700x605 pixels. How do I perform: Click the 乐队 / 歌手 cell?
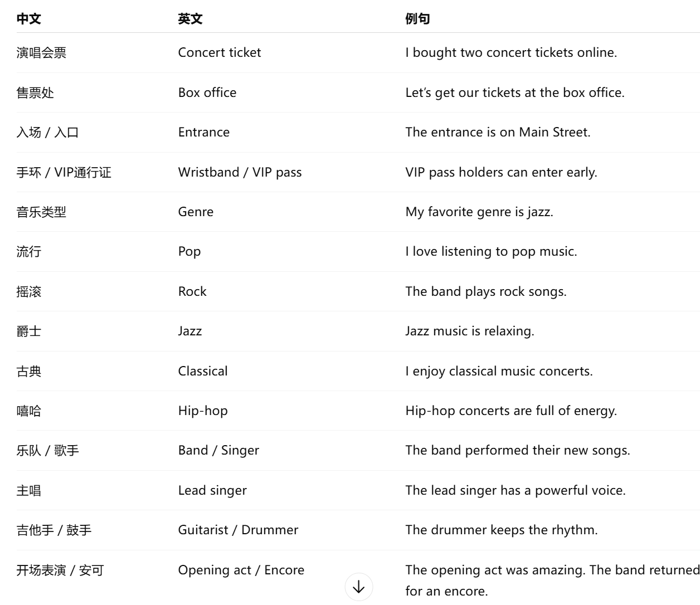(47, 451)
